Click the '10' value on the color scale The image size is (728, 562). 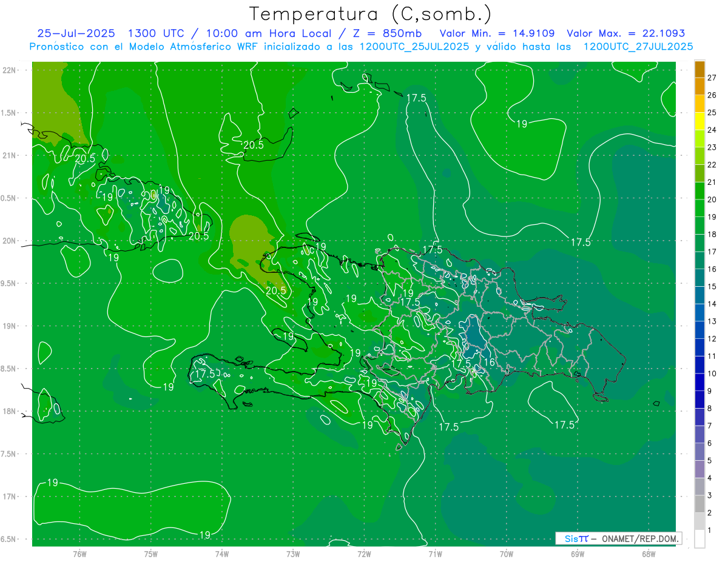click(x=712, y=373)
